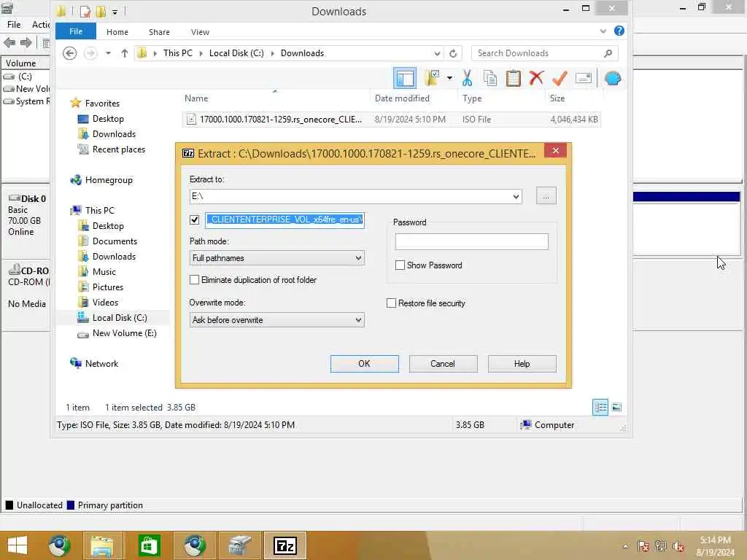Open the 7-Zip taskbar icon

(x=285, y=545)
